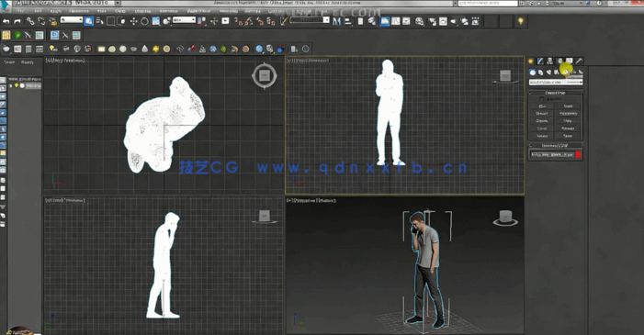644x335 pixels.
Task: Open the Curve Editor
Action: (x=396, y=21)
